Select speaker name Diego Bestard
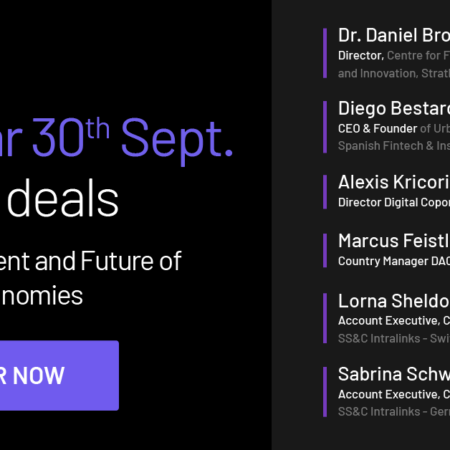Screen dimensions: 450x450 click(x=394, y=109)
